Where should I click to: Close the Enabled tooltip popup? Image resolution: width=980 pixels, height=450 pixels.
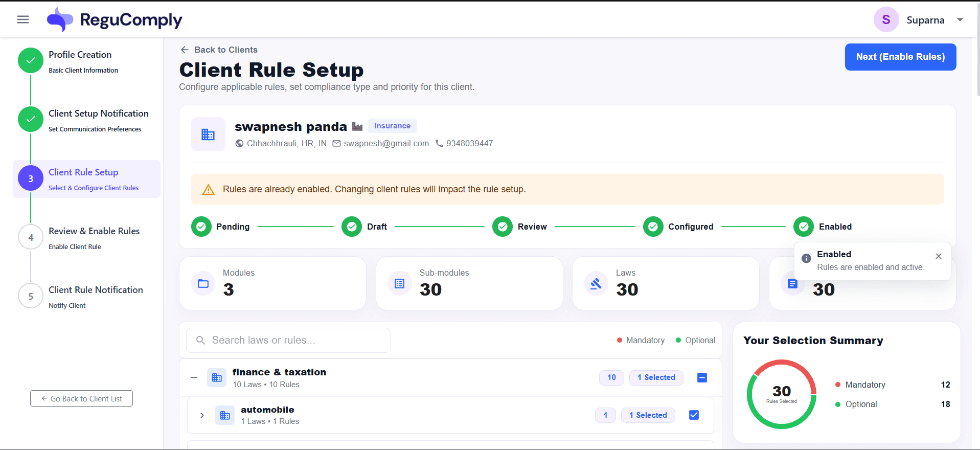point(939,256)
